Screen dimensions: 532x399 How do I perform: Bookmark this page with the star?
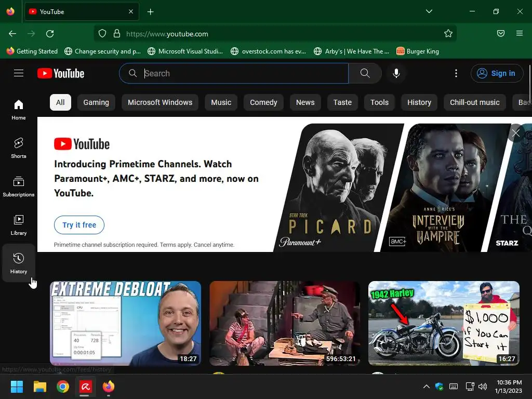pyautogui.click(x=448, y=33)
